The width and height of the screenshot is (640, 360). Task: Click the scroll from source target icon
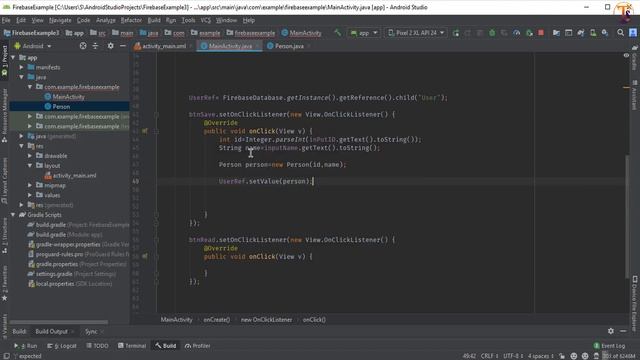(83, 46)
